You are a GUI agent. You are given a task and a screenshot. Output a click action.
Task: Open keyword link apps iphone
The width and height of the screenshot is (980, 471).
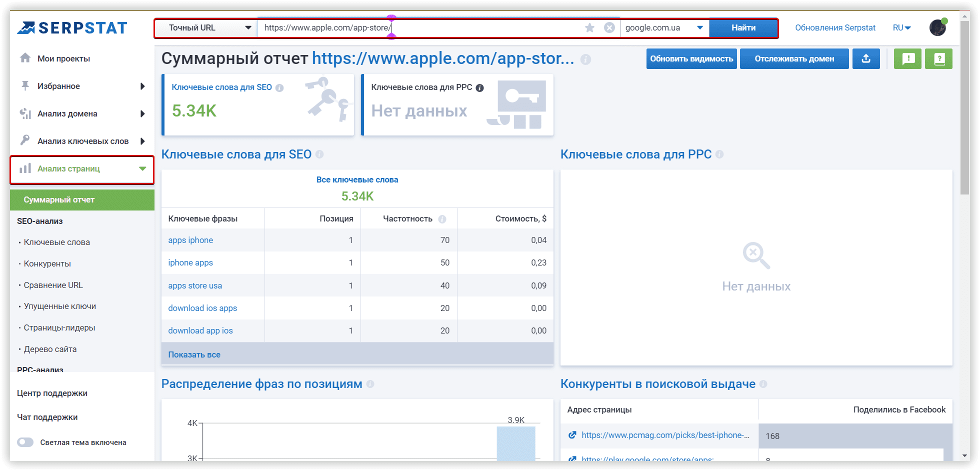pyautogui.click(x=190, y=240)
